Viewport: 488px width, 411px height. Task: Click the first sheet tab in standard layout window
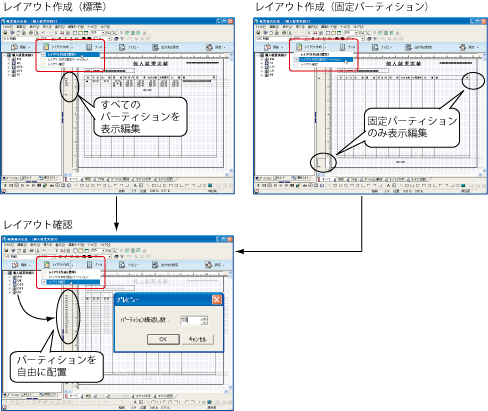click(73, 179)
